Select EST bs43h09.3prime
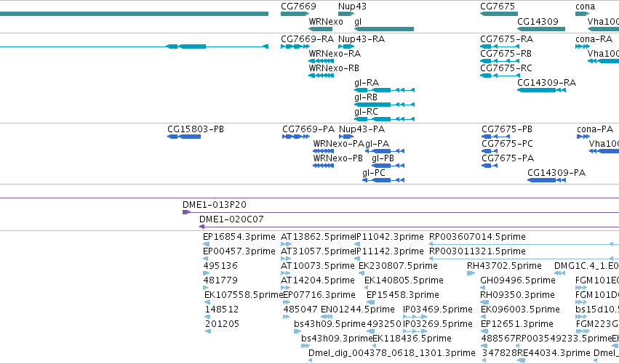This screenshot has width=619, height=364. pyautogui.click(x=337, y=339)
